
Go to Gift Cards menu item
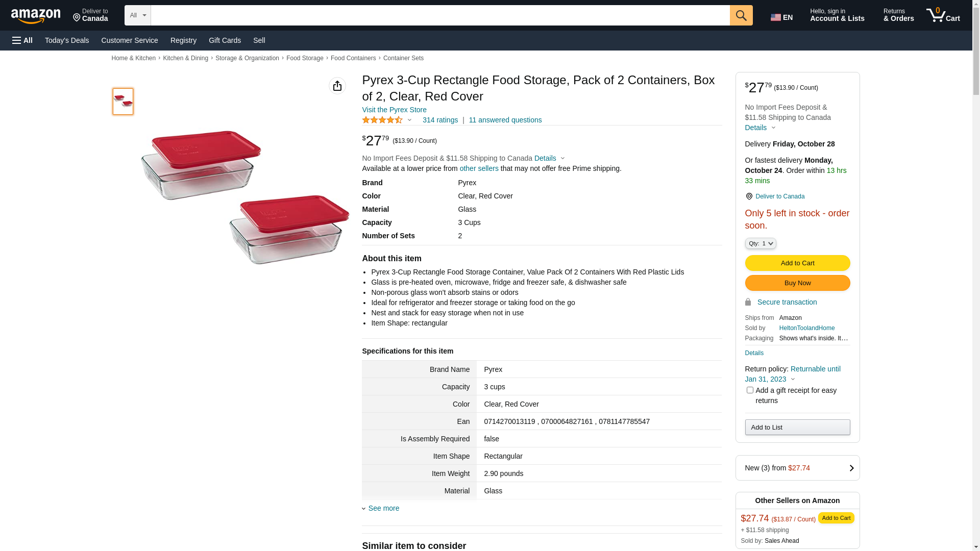pyautogui.click(x=225, y=40)
